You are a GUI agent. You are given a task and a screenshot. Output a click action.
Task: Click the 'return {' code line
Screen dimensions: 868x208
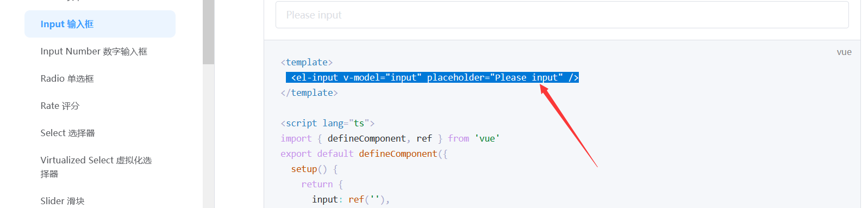pyautogui.click(x=322, y=184)
